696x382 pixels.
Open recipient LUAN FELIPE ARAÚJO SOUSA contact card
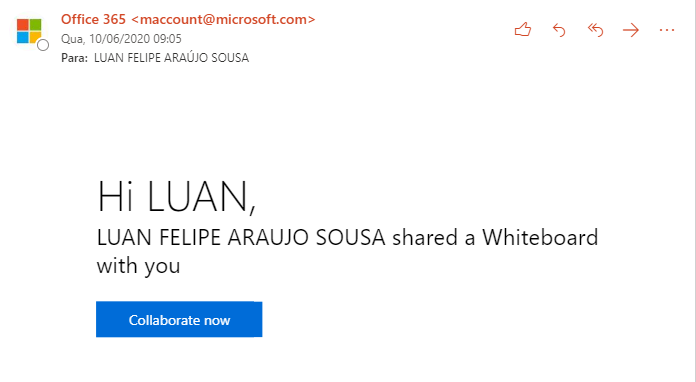pos(171,58)
